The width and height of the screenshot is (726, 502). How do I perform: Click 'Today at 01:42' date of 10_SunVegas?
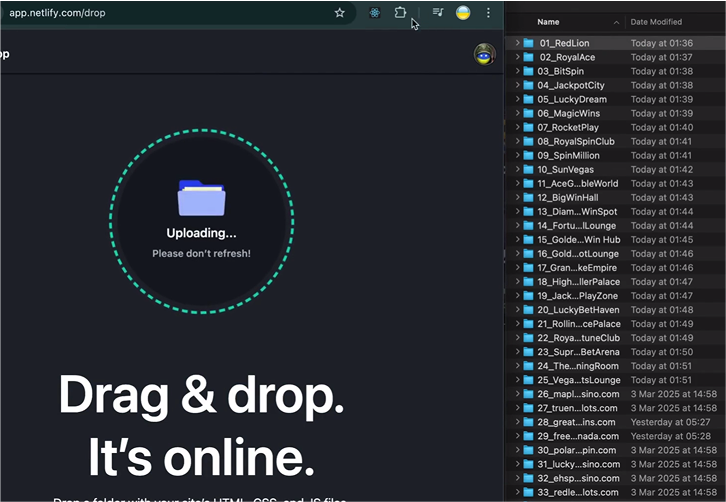click(x=662, y=169)
